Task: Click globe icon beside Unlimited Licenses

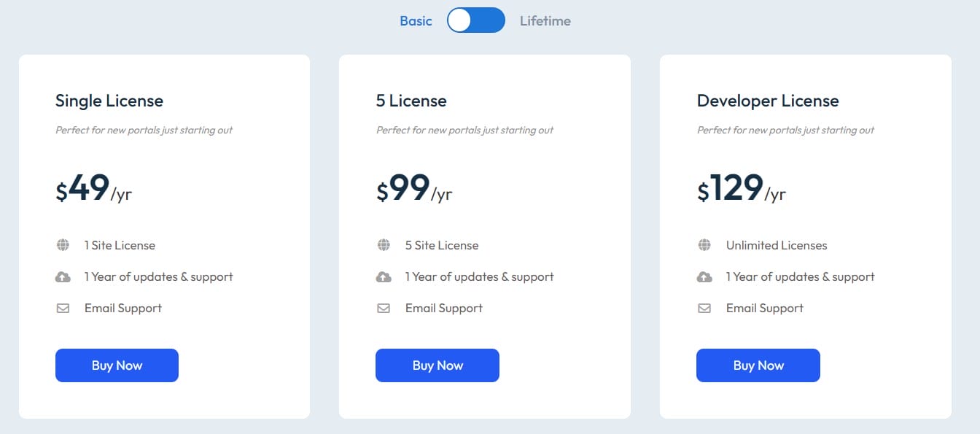Action: [704, 245]
